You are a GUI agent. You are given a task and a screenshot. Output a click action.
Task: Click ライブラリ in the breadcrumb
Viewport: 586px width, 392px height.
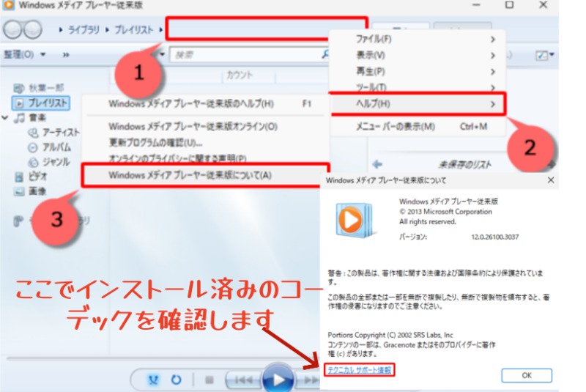(84, 29)
